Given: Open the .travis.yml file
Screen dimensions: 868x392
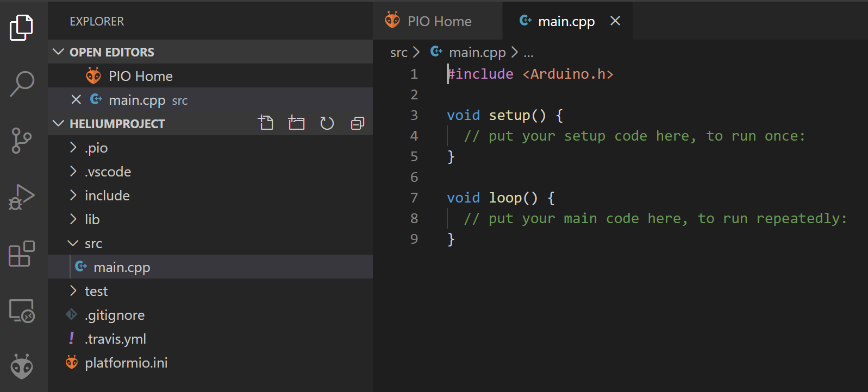Looking at the screenshot, I should point(116,339).
